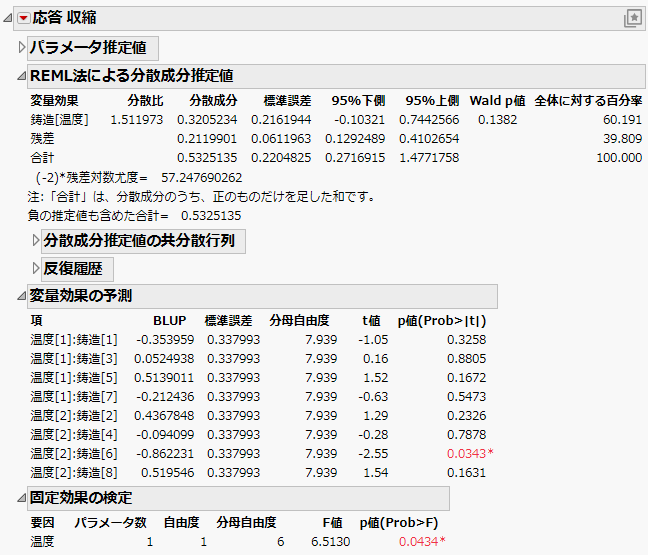This screenshot has height=555, width=648.
Task: Select the 固定効果の検定 heading
Action: click(81, 498)
